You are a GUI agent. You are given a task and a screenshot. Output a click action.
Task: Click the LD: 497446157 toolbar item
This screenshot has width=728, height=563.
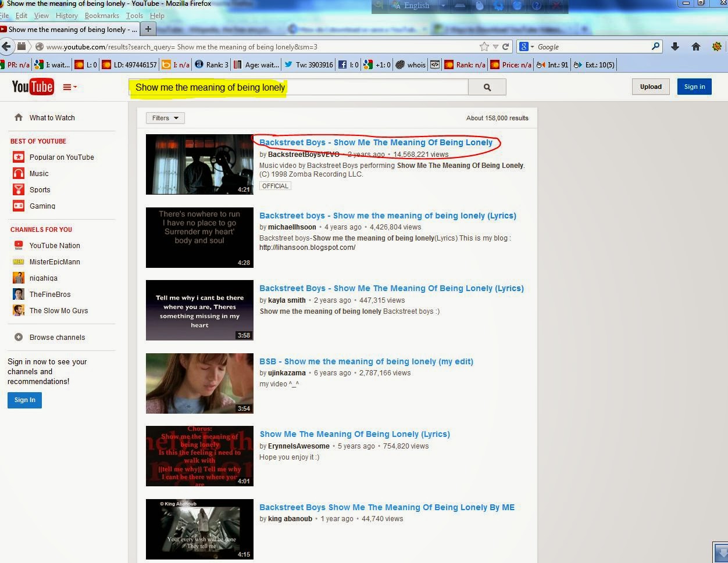pyautogui.click(x=130, y=64)
